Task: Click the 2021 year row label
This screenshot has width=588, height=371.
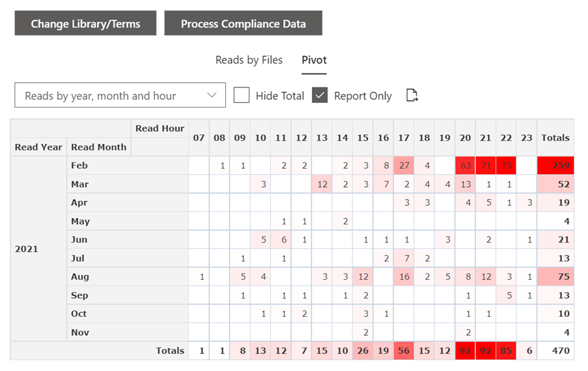Action: coord(27,249)
